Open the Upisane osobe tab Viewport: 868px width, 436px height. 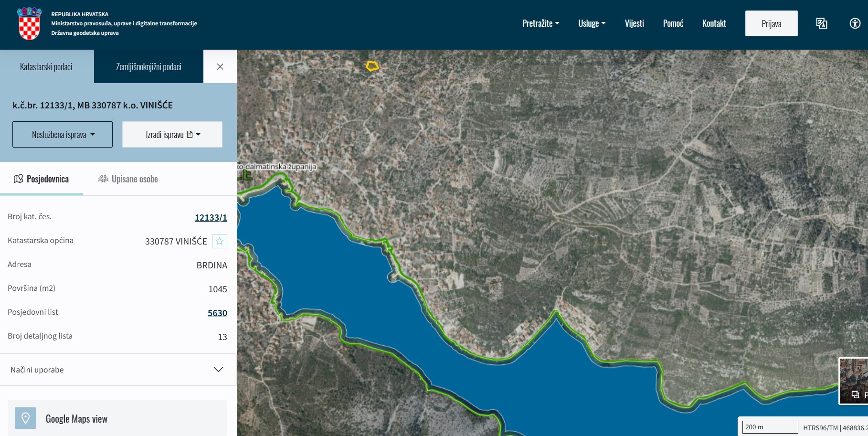click(128, 179)
